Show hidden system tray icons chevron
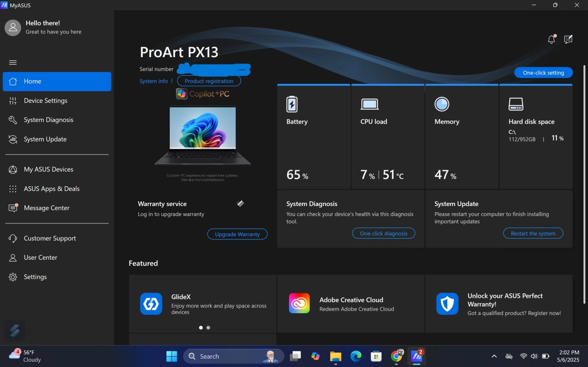The width and height of the screenshot is (588, 367). pyautogui.click(x=494, y=356)
